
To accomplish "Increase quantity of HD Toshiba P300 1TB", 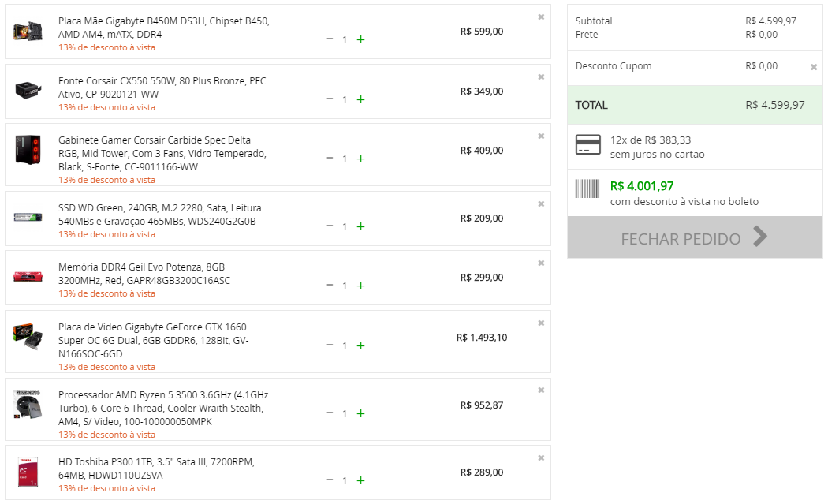I will [360, 480].
